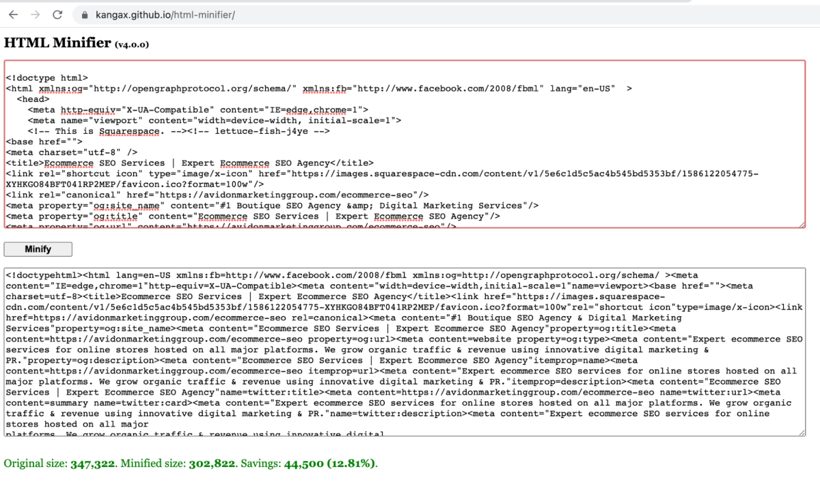Click the twitter:title text in the minified output

coord(284,392)
